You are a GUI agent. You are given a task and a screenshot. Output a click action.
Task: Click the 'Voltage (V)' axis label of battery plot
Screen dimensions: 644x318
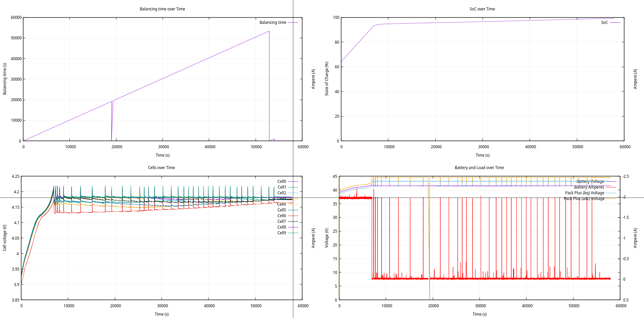click(x=326, y=238)
